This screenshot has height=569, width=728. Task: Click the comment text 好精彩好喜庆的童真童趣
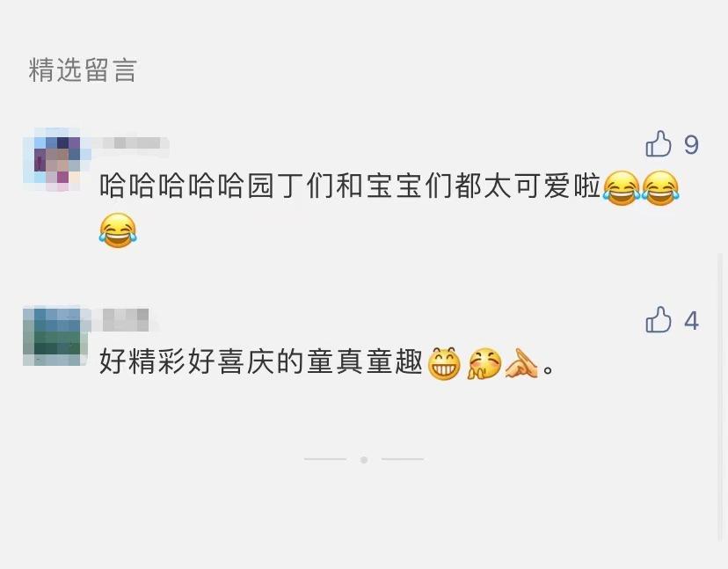261,362
